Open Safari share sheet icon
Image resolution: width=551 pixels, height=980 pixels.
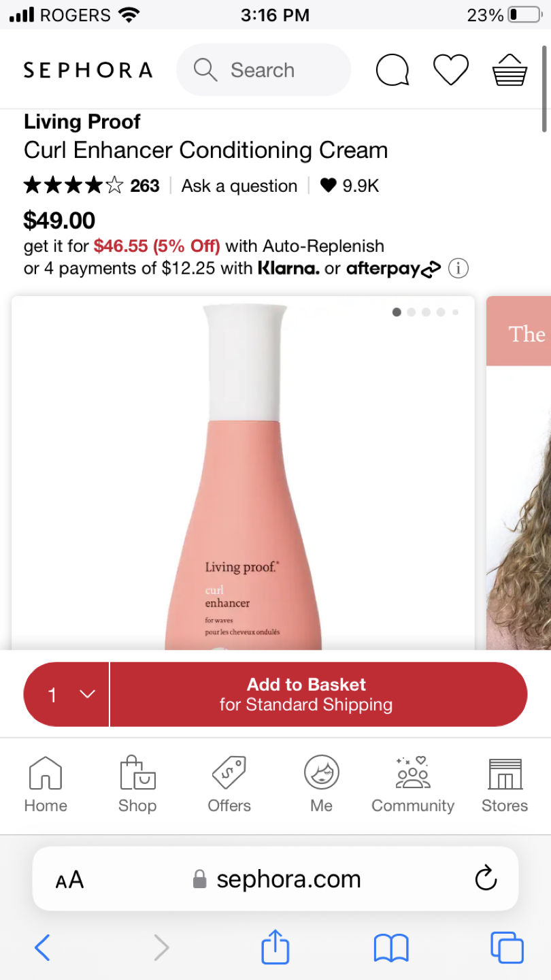pyautogui.click(x=275, y=947)
